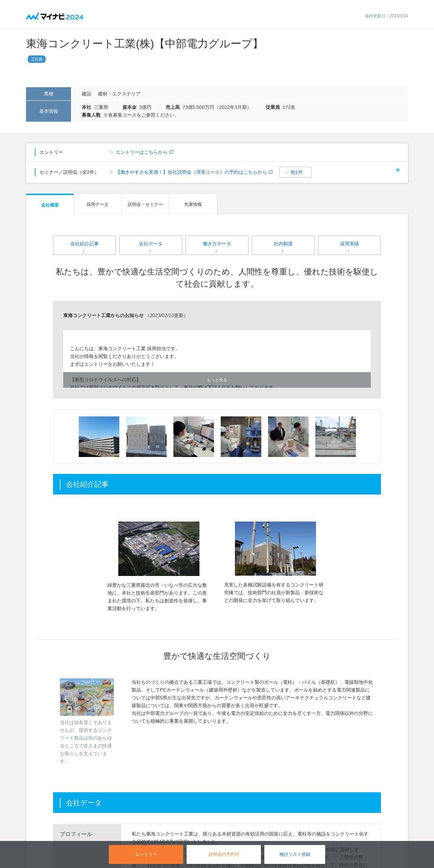Viewport: 434px width, 868px height.
Task: Switch to the 会社概要 tab
Action: pos(50,204)
